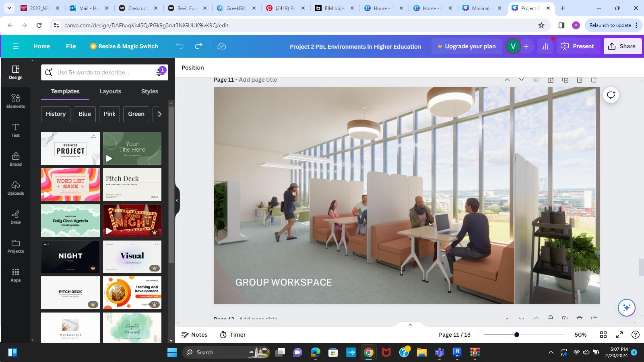This screenshot has width=644, height=362.
Task: Collapse the side panel with the arrow handle
Action: point(177,200)
